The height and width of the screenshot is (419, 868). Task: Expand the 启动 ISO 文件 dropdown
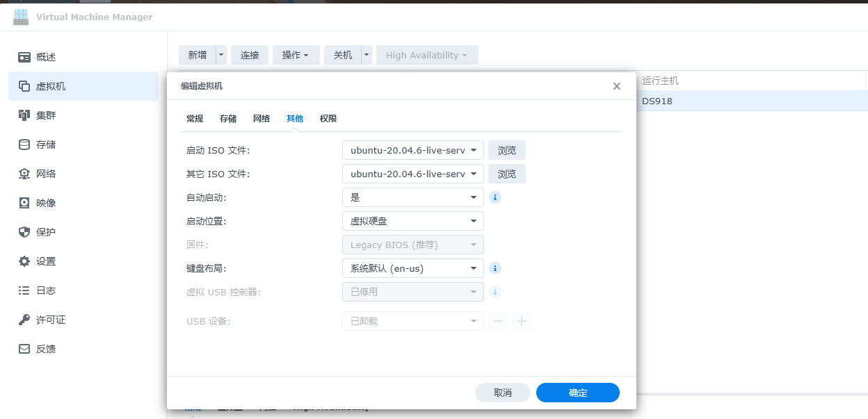[x=412, y=150]
